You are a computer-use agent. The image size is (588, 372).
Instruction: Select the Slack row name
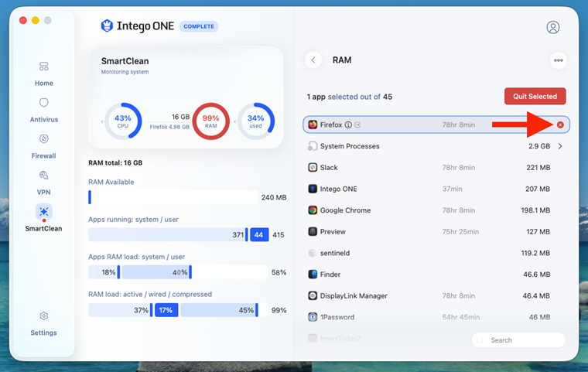click(x=329, y=168)
